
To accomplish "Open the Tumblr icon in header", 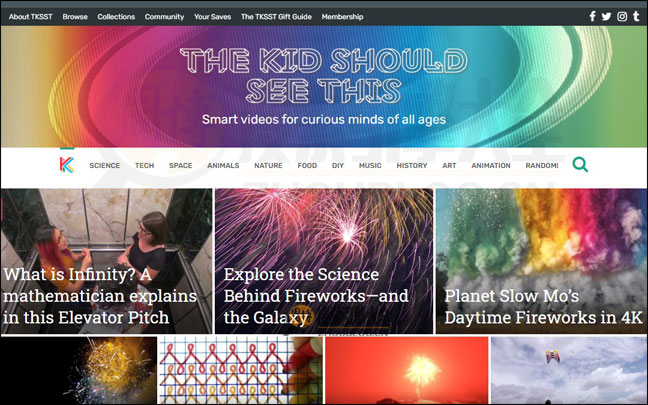I will click(x=636, y=17).
